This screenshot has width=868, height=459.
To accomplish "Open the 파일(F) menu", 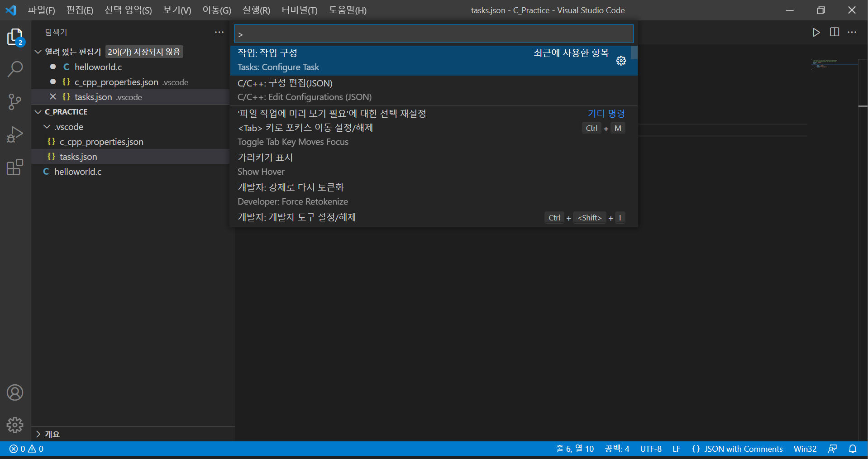I will 42,10.
